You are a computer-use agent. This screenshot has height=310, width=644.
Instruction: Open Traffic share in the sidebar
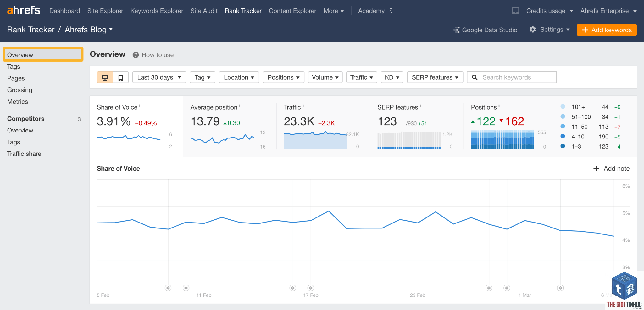point(24,154)
